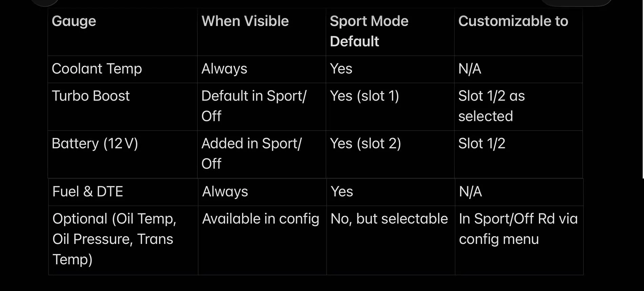Select the Battery (12 V) cell
This screenshot has width=644, height=291.
[95, 144]
